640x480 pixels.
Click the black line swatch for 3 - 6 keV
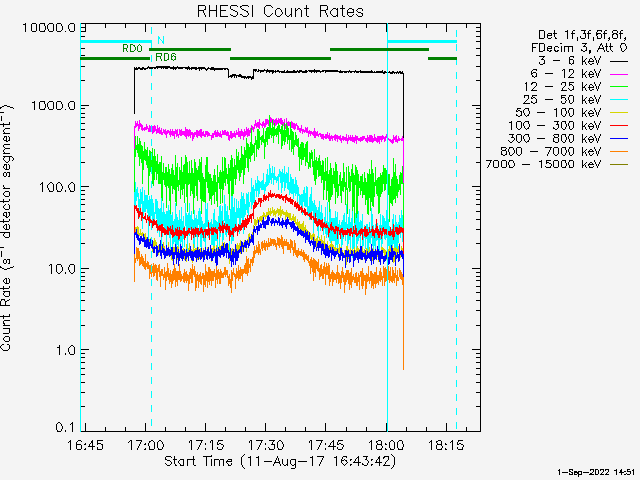point(619,62)
